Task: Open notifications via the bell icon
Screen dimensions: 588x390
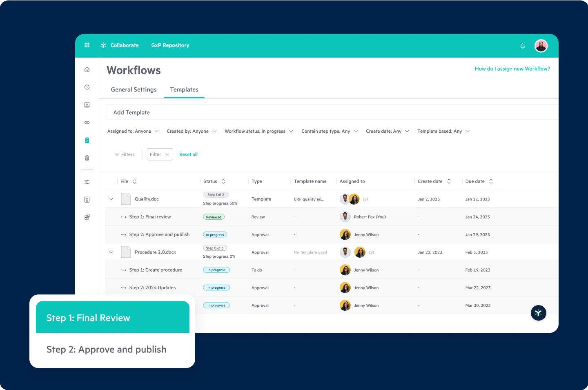Action: point(523,46)
